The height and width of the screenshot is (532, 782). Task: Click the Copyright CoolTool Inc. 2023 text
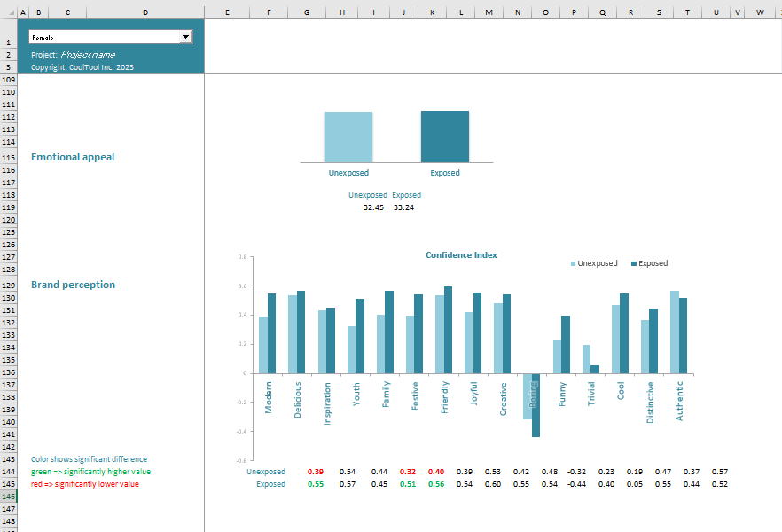(x=82, y=67)
